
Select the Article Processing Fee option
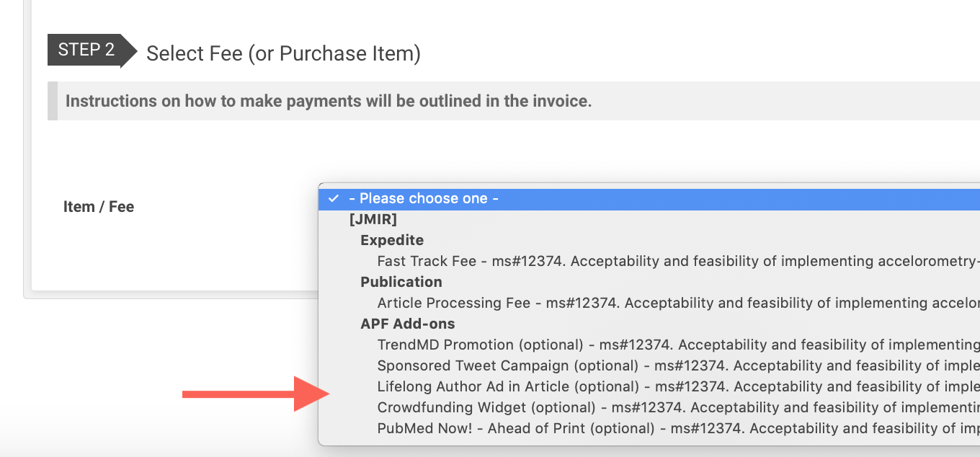[x=649, y=303]
